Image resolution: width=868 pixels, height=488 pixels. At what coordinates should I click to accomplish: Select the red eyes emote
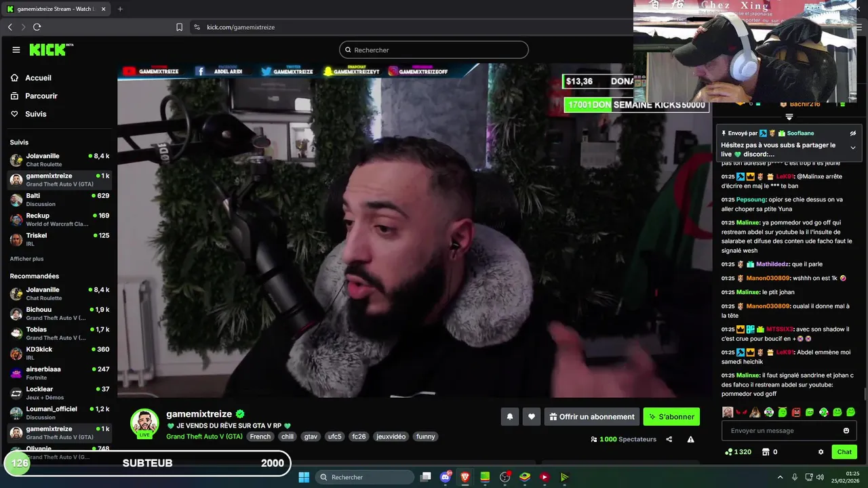coord(741,412)
